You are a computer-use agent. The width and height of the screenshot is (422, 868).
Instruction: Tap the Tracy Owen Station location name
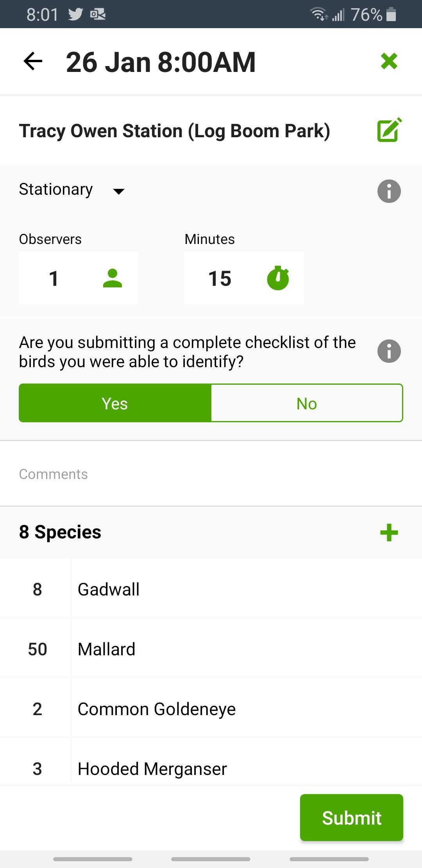pos(175,131)
